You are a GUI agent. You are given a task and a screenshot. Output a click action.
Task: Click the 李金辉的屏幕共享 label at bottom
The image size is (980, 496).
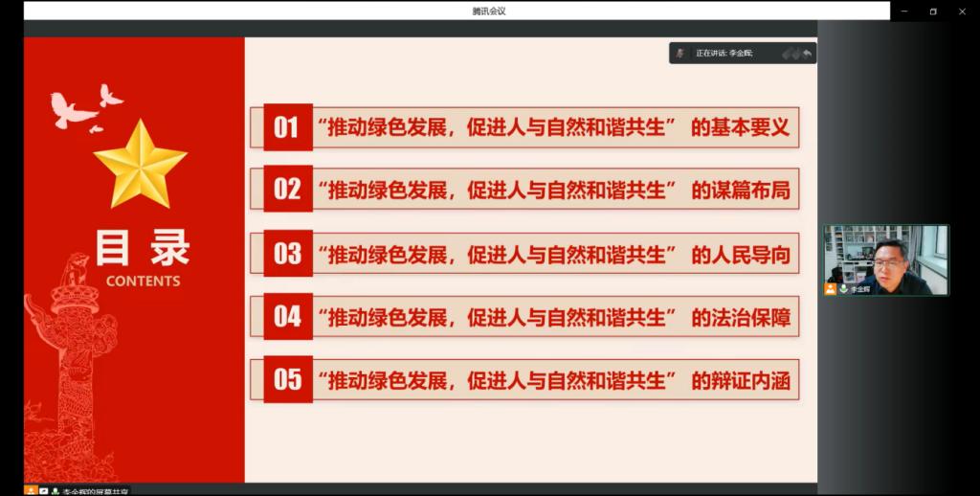tap(96, 490)
